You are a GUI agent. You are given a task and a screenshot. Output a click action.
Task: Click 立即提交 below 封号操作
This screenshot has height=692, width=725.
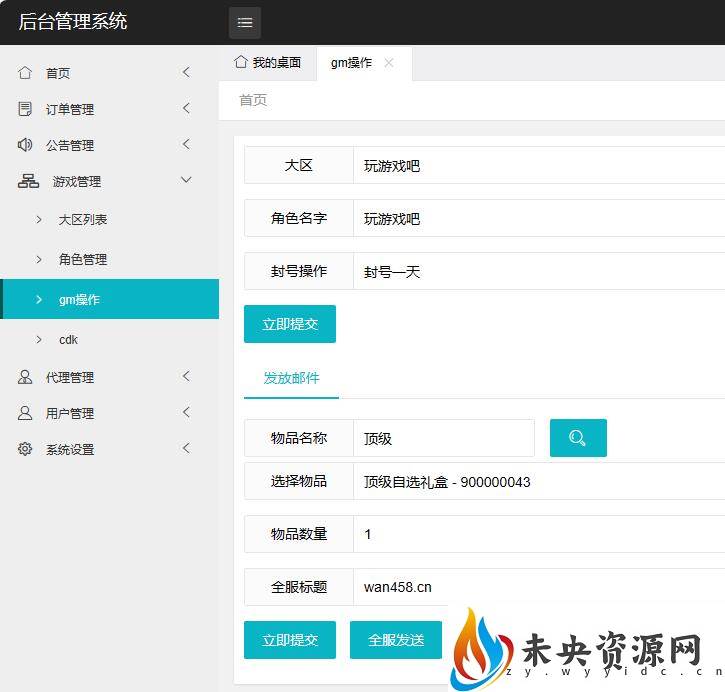click(x=290, y=324)
